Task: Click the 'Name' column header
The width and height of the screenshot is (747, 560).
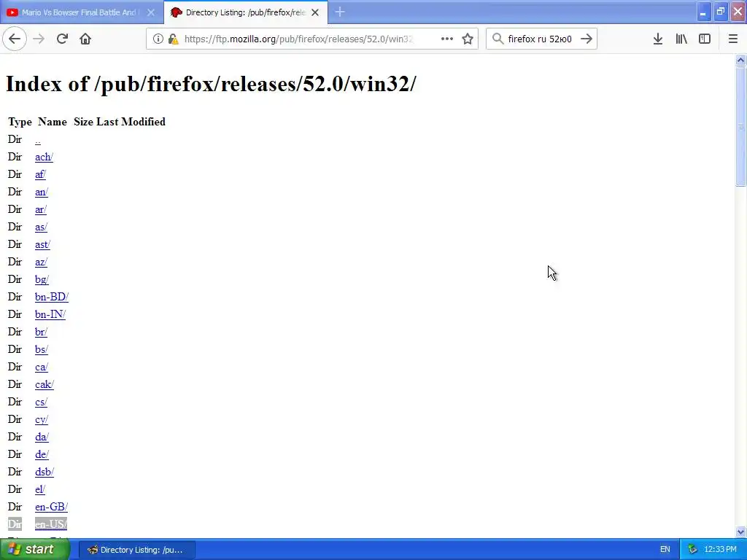Action: pyautogui.click(x=53, y=122)
